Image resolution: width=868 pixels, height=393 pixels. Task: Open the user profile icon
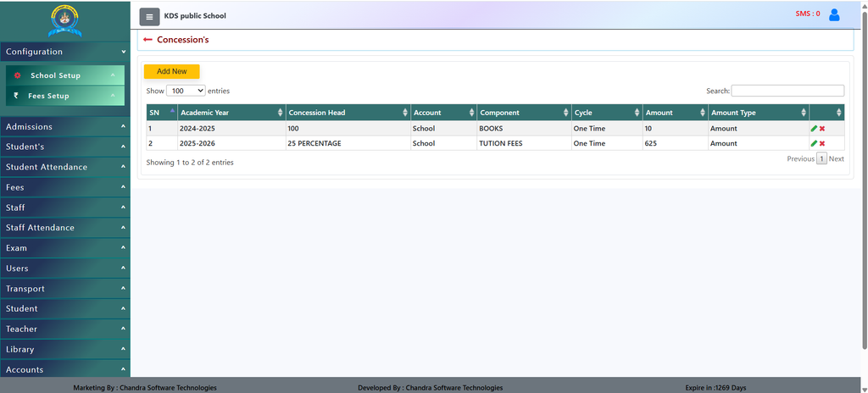point(834,15)
